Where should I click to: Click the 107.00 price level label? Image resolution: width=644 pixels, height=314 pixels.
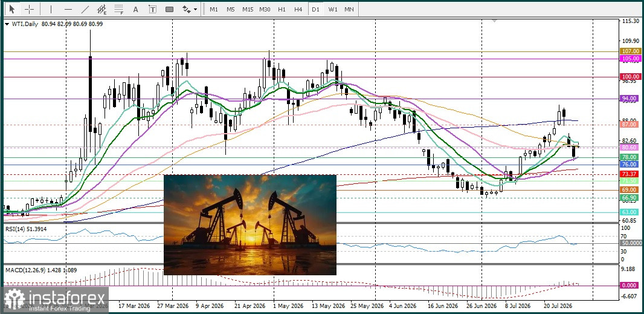pos(630,51)
